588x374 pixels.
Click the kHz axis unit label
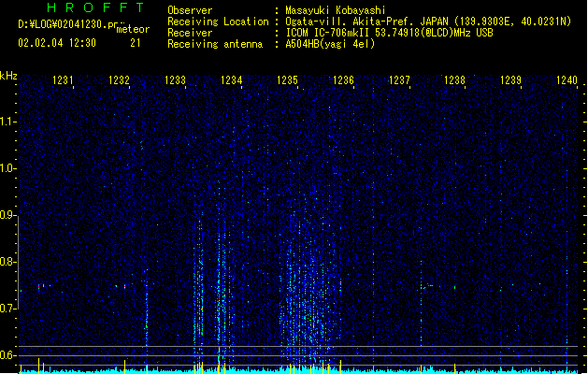tap(8, 76)
